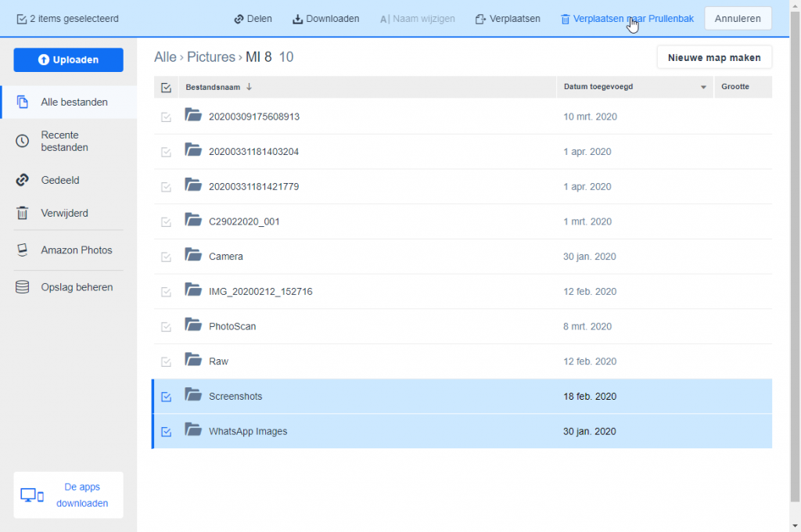
Task: Deselect the WhatsApp Images checkbox
Action: click(x=166, y=431)
